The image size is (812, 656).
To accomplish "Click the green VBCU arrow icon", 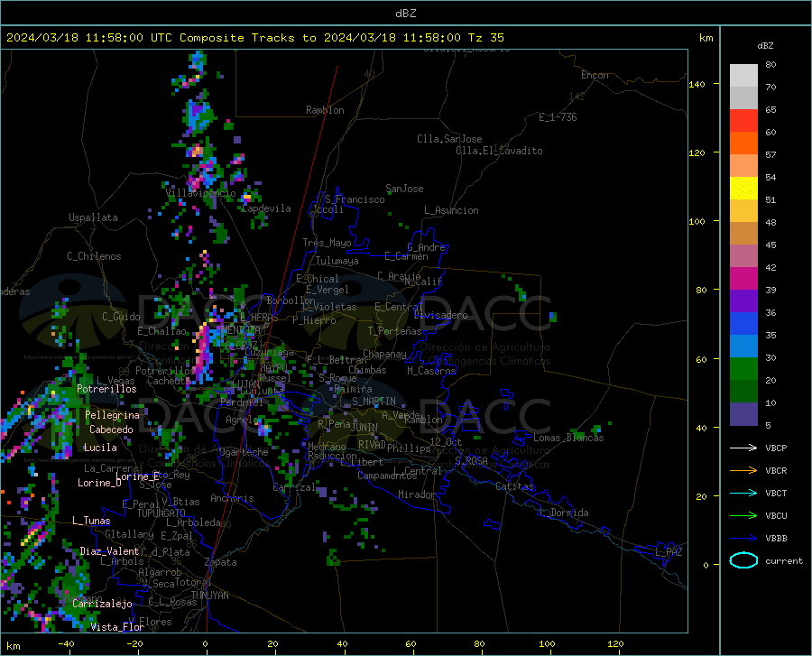I will [x=743, y=516].
